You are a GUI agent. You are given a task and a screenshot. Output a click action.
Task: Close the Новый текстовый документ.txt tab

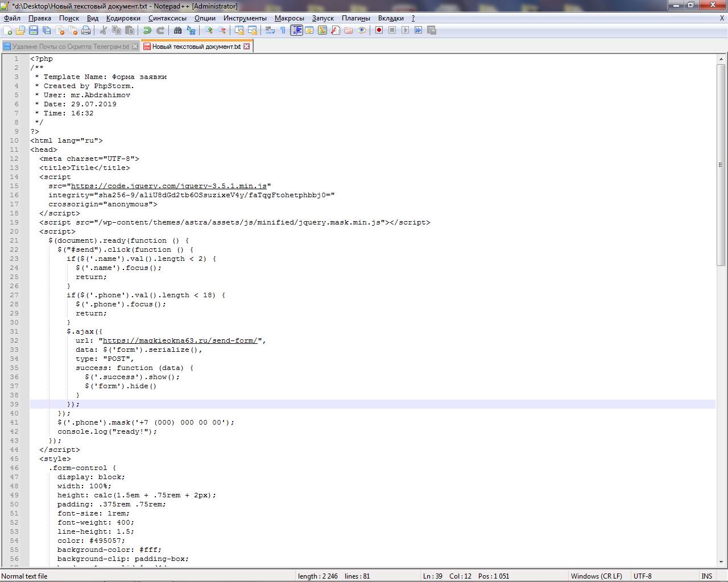(x=247, y=47)
